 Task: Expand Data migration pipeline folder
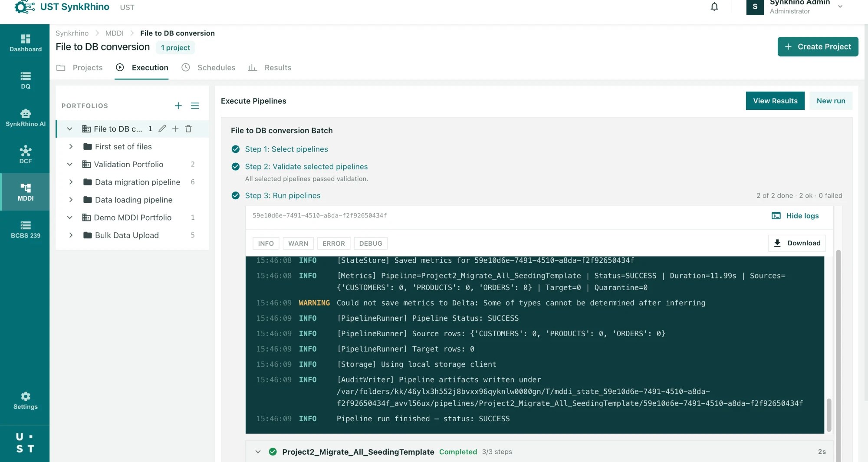coord(71,182)
